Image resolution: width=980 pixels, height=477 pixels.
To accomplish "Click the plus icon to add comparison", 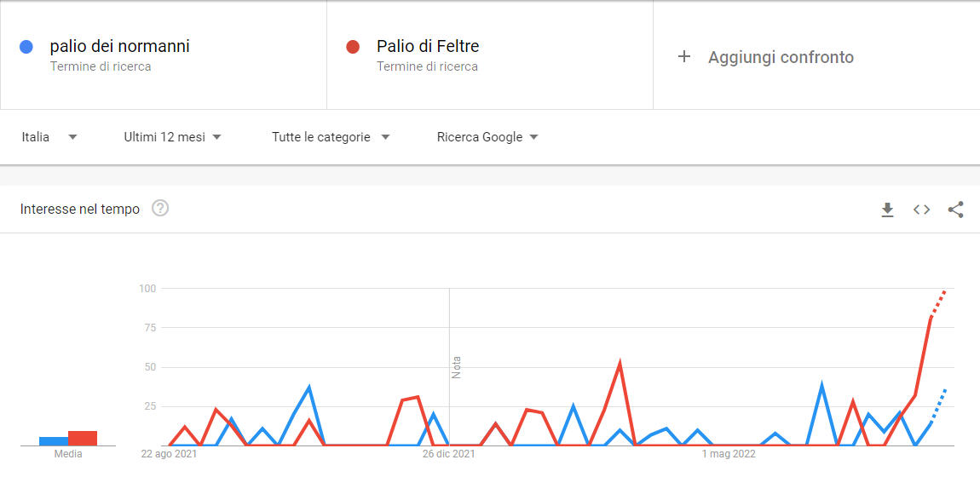I will [684, 57].
